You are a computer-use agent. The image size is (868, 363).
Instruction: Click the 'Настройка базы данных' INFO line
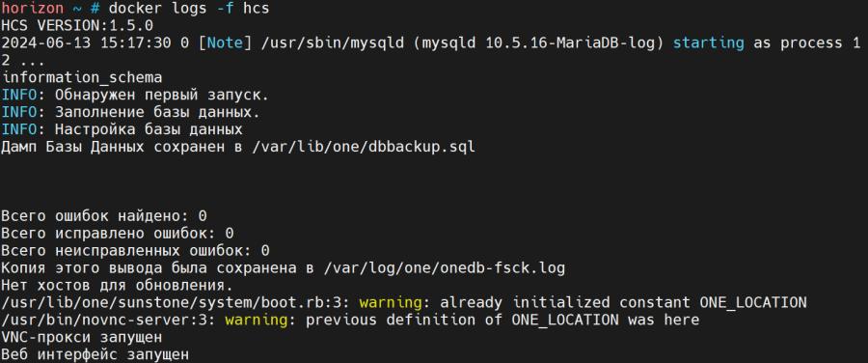click(x=122, y=129)
